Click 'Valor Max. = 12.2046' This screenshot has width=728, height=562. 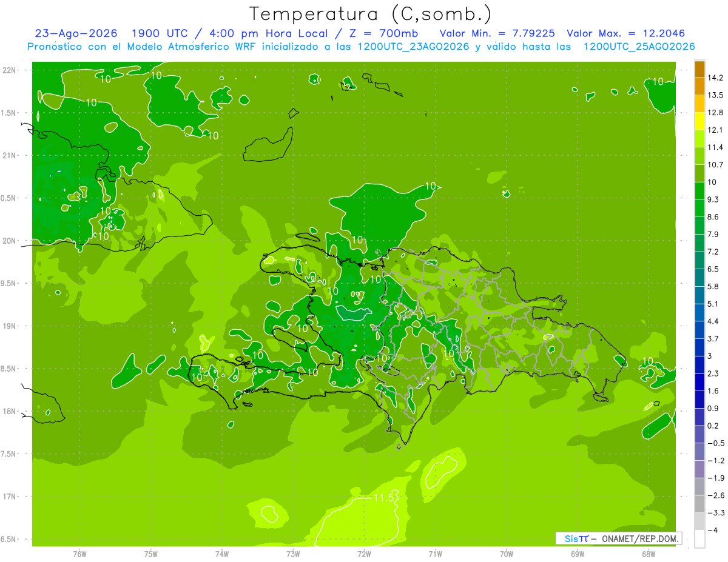(x=626, y=33)
